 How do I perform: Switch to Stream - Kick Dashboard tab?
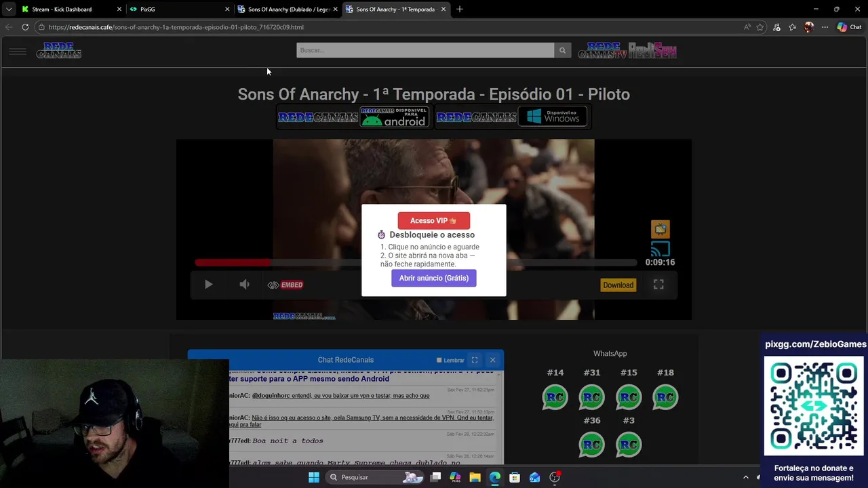pos(71,9)
